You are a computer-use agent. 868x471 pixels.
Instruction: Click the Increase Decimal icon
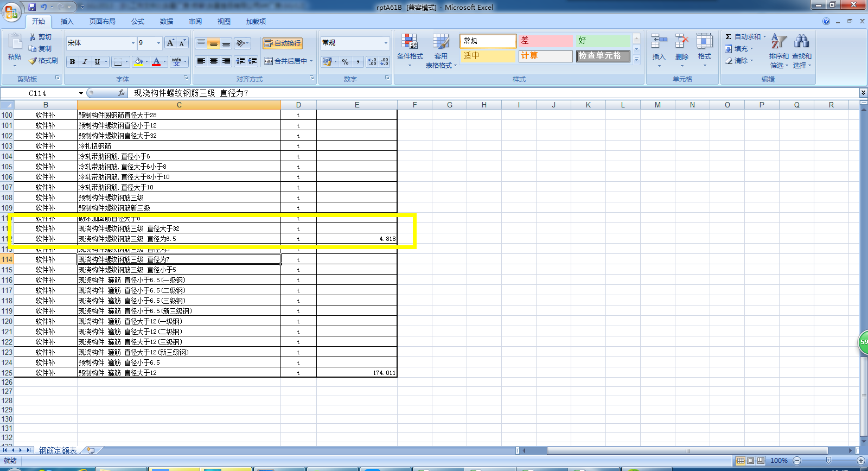point(372,62)
